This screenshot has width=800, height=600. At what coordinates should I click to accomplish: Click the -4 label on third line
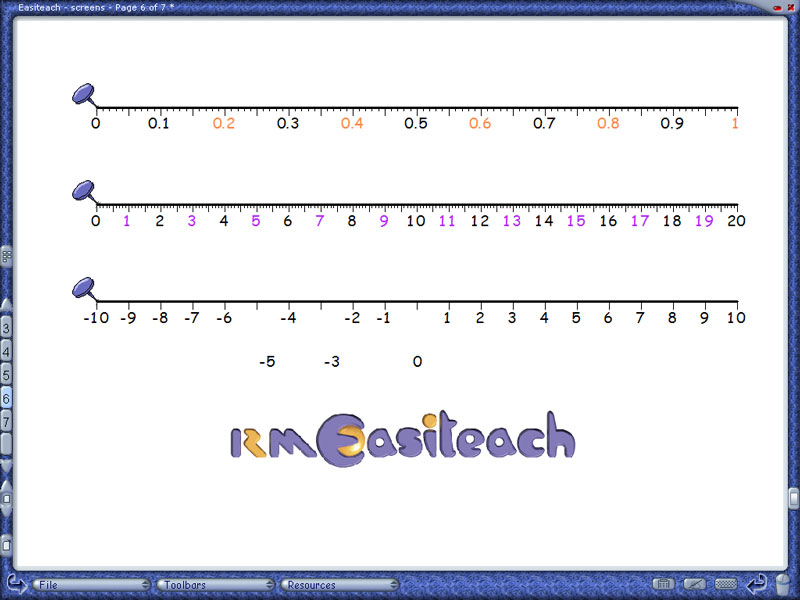[288, 318]
